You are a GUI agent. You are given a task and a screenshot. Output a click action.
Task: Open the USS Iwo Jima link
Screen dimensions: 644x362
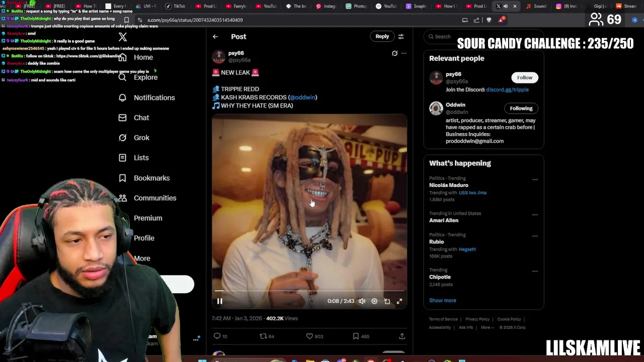coord(472,193)
